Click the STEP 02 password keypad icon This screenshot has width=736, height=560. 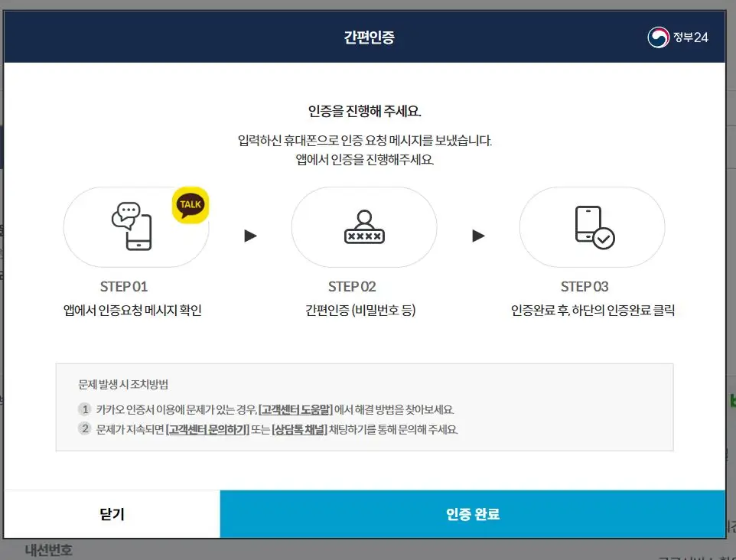[364, 227]
